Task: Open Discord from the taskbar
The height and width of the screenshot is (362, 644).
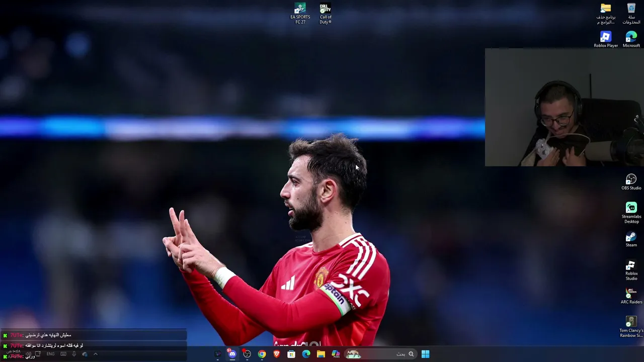Action: pyautogui.click(x=232, y=354)
